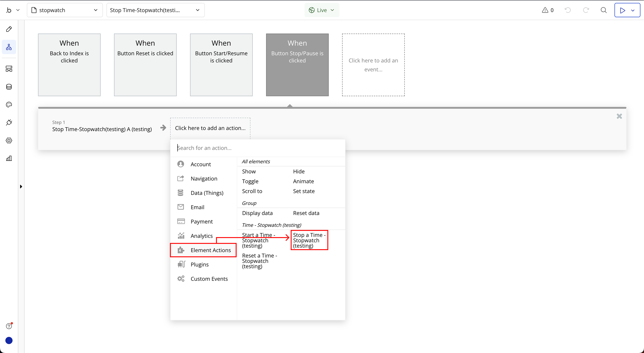Screen dimensions: 644x353
Task: Click the search magnifier icon in top bar
Action: click(x=603, y=10)
